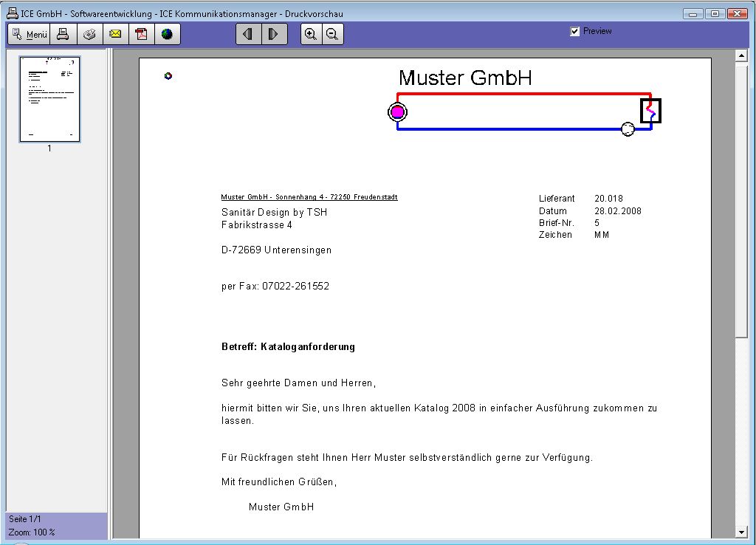Zoom out with magnifier minus icon
This screenshot has width=756, height=545.
[x=332, y=35]
